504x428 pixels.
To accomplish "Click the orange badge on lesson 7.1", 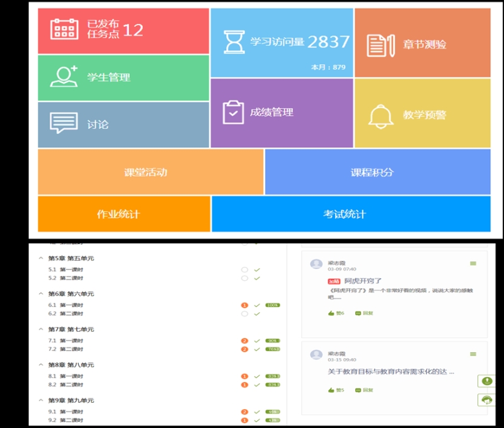I will [244, 341].
